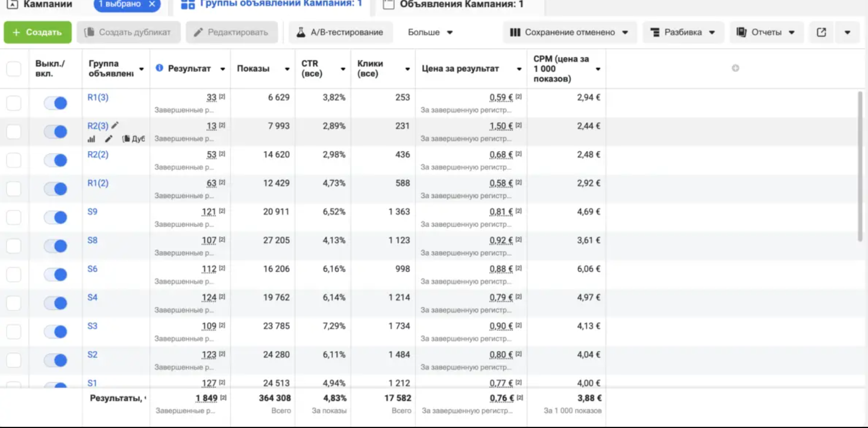The height and width of the screenshot is (428, 868).
Task: Click the CPM value 6,06 €
Action: (x=589, y=269)
